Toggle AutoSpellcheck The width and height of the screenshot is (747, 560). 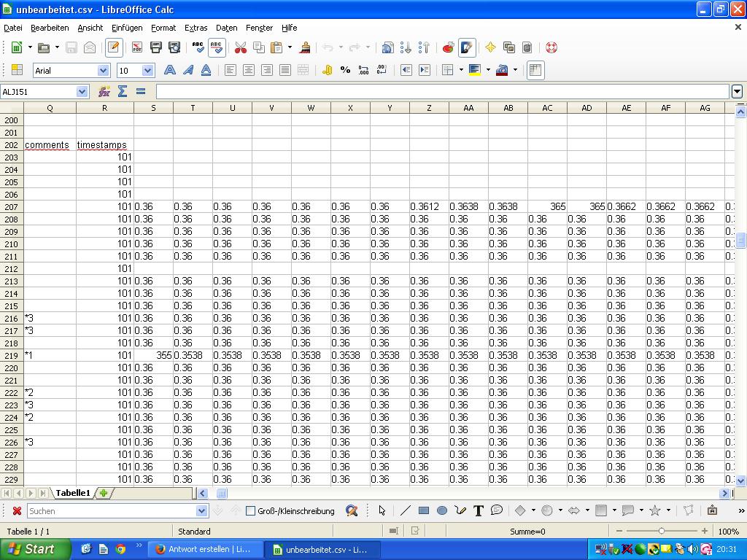(x=216, y=47)
